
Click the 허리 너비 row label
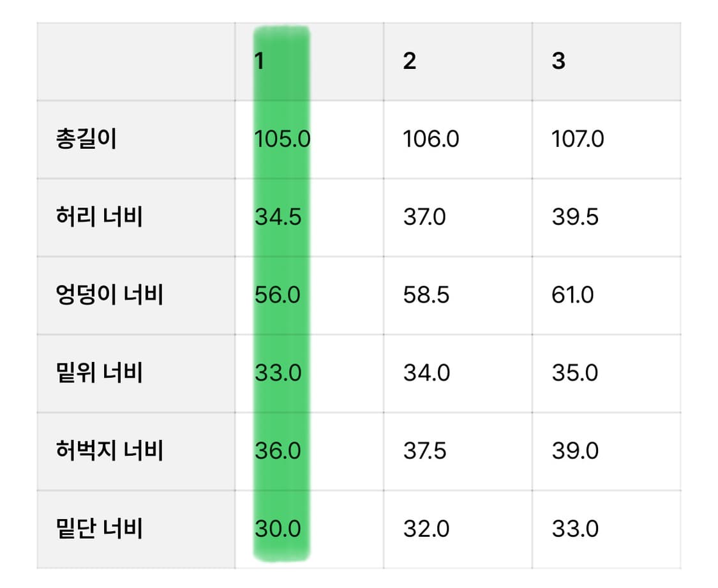(x=99, y=216)
